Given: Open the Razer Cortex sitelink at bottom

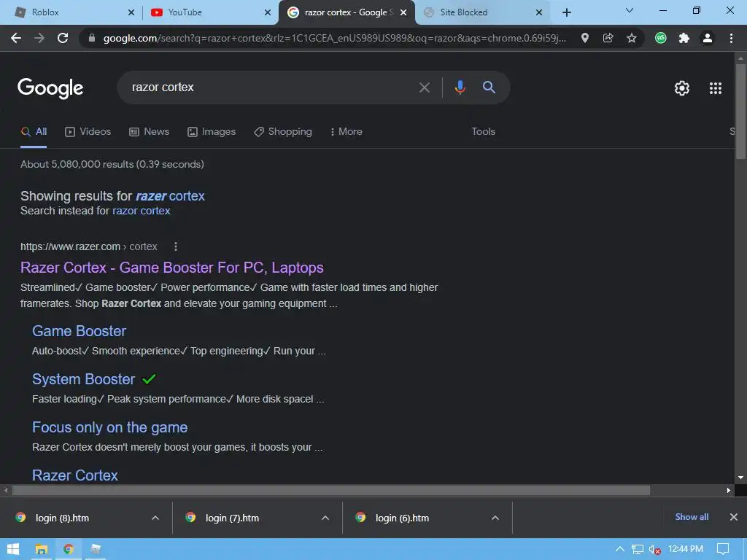Looking at the screenshot, I should click(x=75, y=475).
